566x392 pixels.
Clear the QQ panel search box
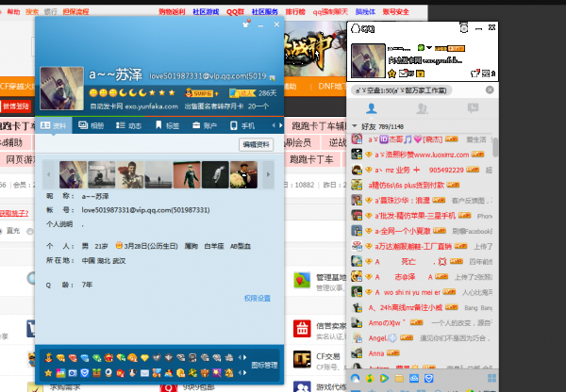490,90
